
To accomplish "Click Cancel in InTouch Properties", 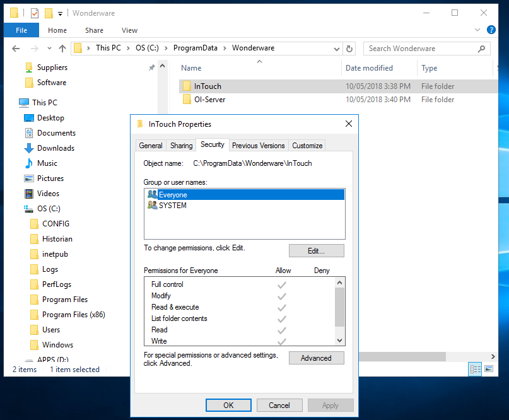I will point(279,405).
